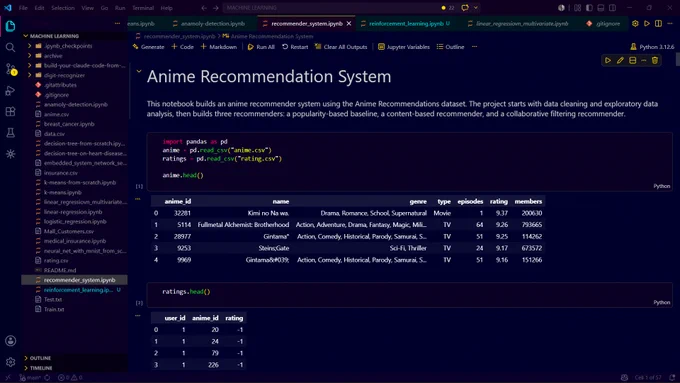Image resolution: width=680 pixels, height=383 pixels.
Task: Click Clear All Outputs
Action: click(x=341, y=47)
